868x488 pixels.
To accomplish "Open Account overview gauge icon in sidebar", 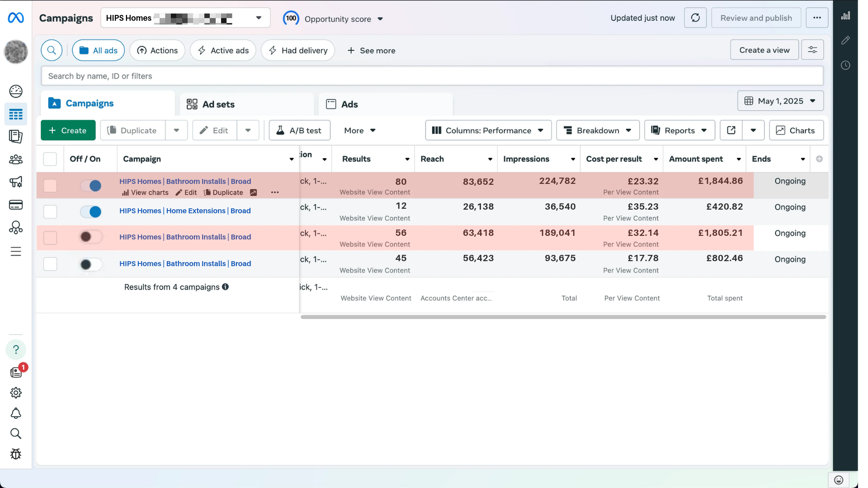I will (16, 91).
